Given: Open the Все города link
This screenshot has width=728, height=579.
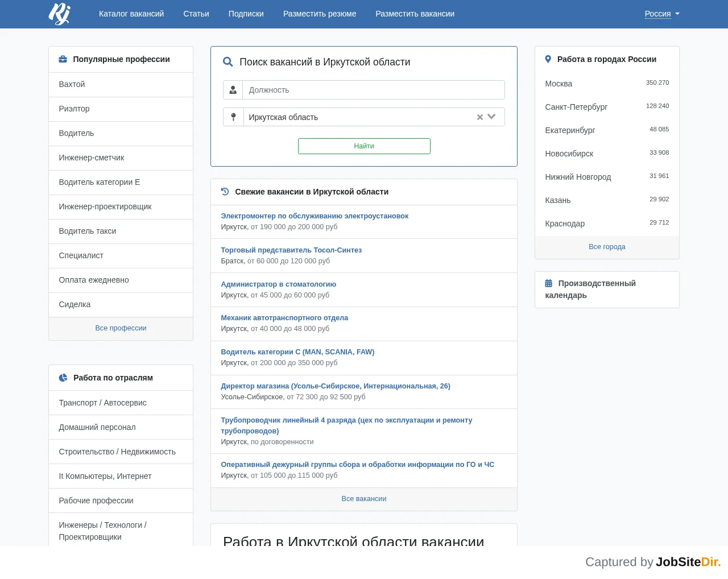Looking at the screenshot, I should (x=607, y=247).
